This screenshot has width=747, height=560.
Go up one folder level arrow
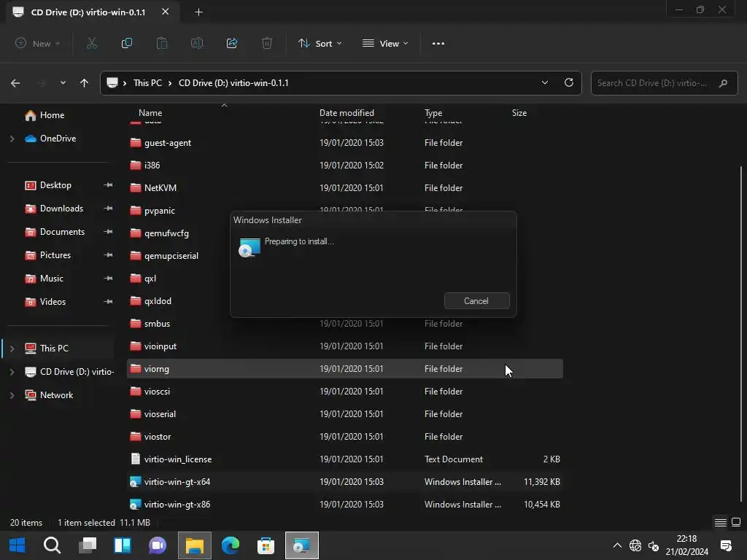85,83
